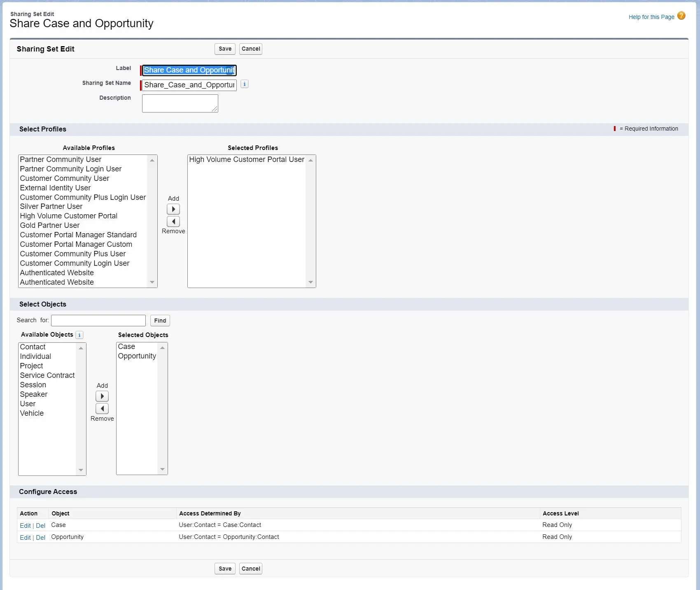Click bottom Cancel button
700x590 pixels.
(x=251, y=569)
